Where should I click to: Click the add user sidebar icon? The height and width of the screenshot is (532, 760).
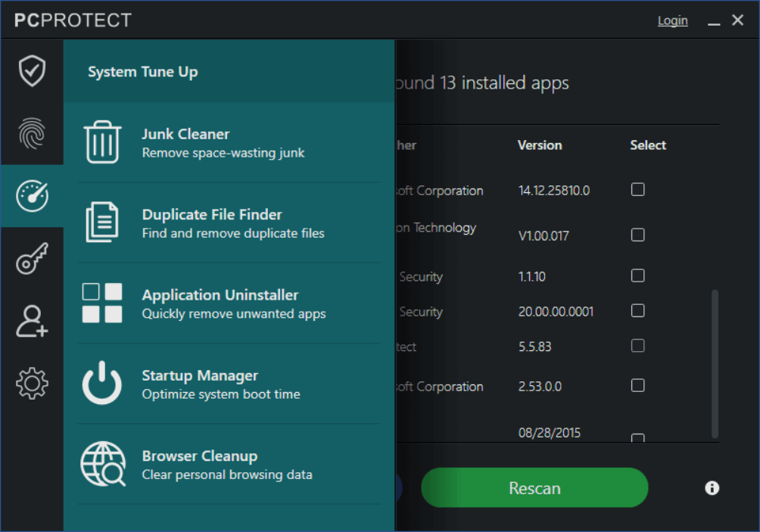tap(32, 322)
